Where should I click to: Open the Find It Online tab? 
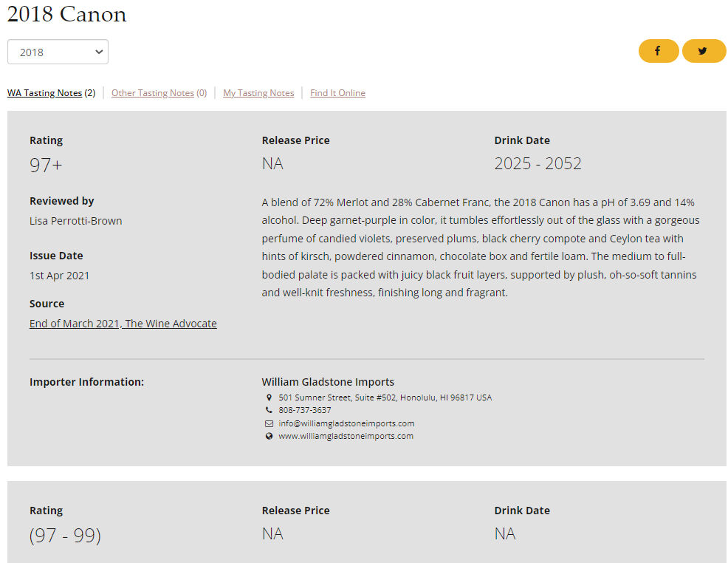point(337,93)
